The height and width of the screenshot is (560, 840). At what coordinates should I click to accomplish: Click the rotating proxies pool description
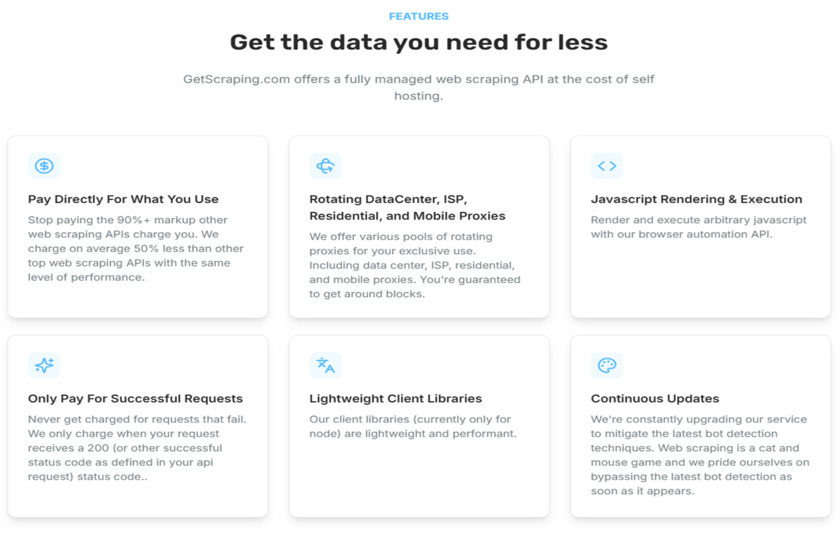[415, 265]
